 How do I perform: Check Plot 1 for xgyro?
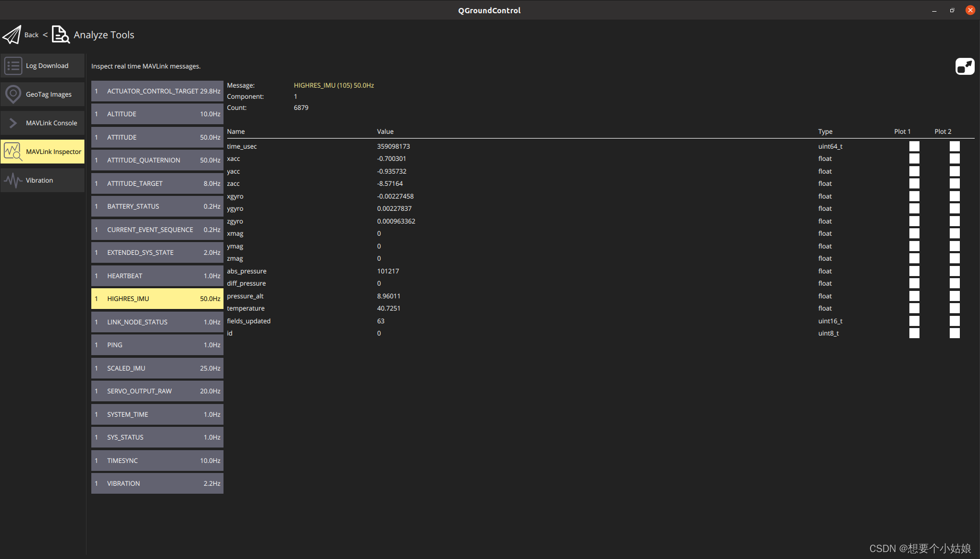pos(914,196)
